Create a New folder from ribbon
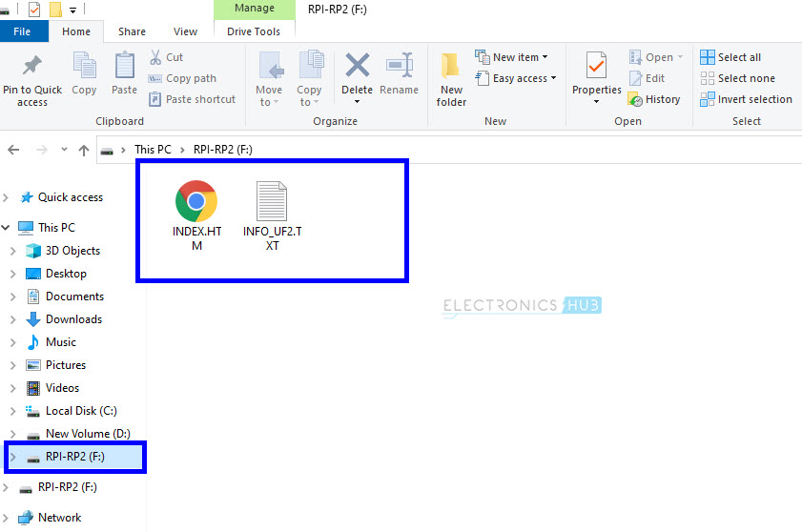Image resolution: width=802 pixels, height=532 pixels. pyautogui.click(x=451, y=76)
